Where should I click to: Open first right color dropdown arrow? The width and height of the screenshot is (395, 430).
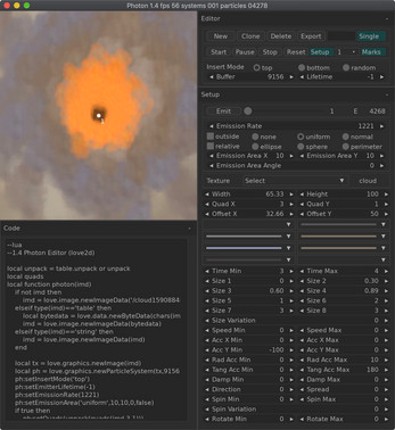click(383, 225)
